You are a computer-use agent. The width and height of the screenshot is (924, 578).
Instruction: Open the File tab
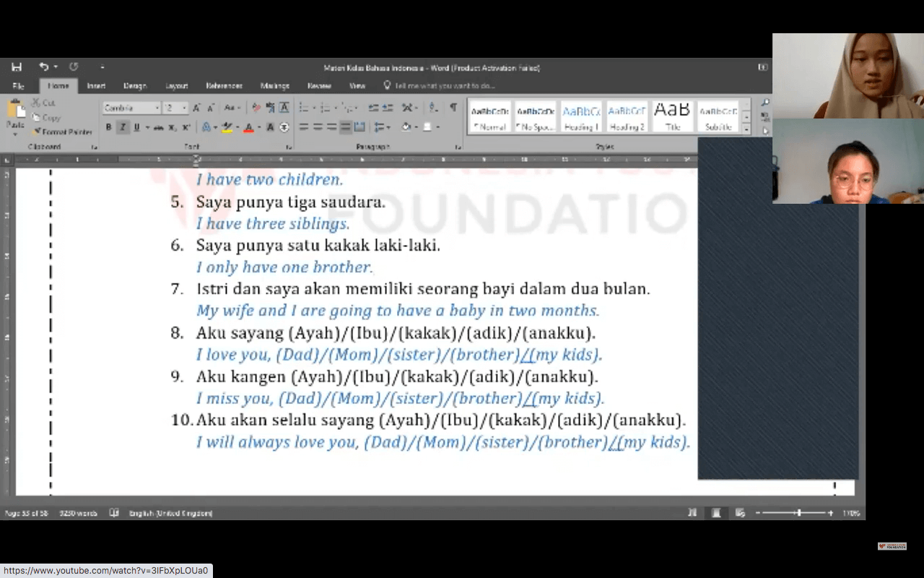[18, 85]
